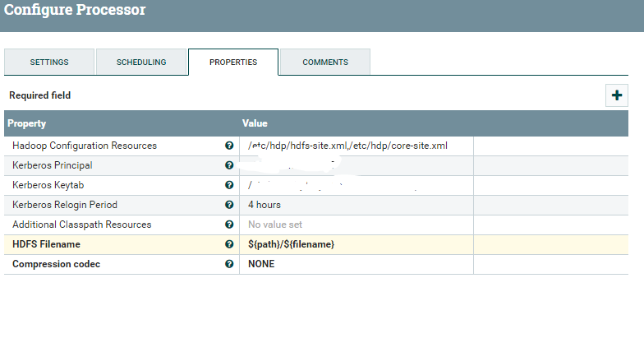This screenshot has height=352, width=644.
Task: Click help icon for Kerberos Principal
Action: pyautogui.click(x=229, y=165)
